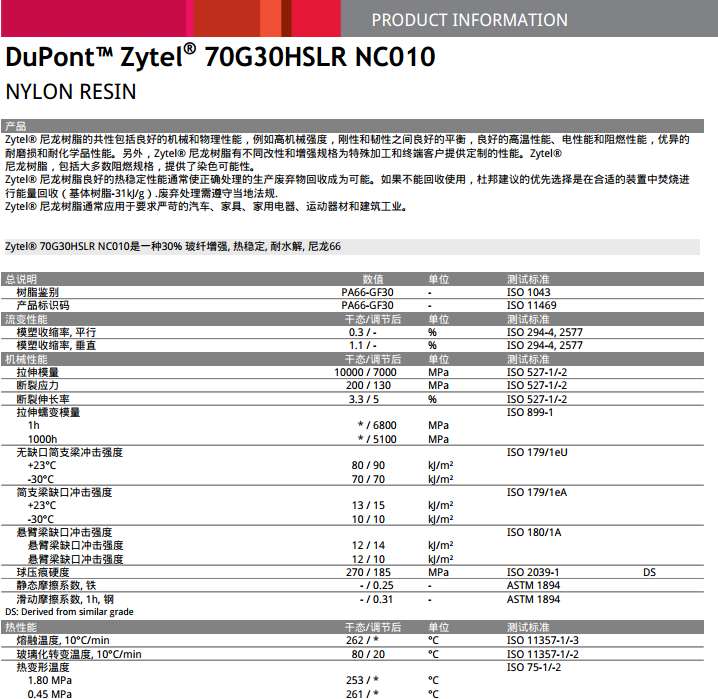The height and width of the screenshot is (699, 718).
Task: Click the ISO 11469 test standard
Action: click(532, 305)
